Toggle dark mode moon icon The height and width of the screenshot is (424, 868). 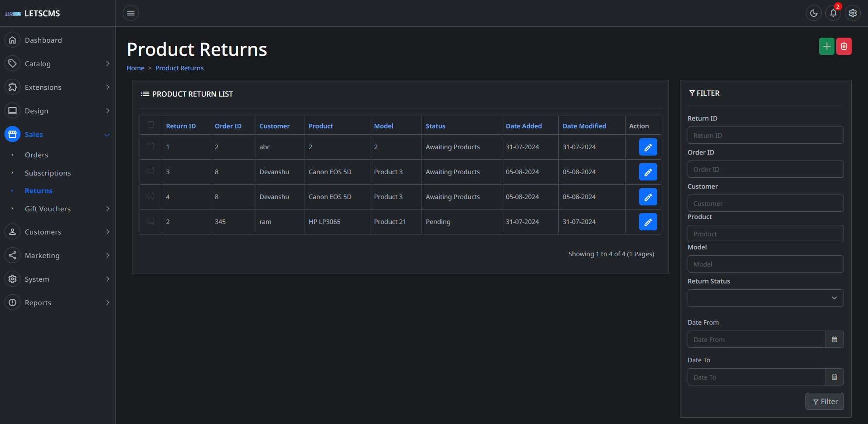click(814, 13)
